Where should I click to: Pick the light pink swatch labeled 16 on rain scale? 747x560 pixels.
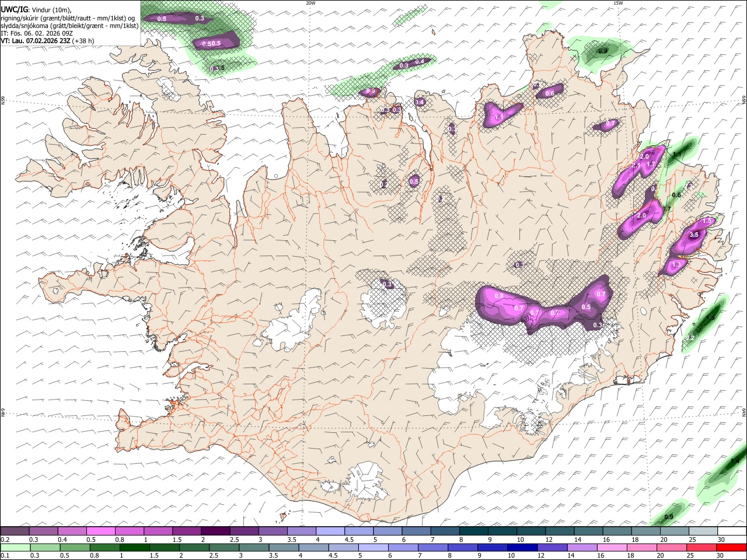[x=612, y=548]
